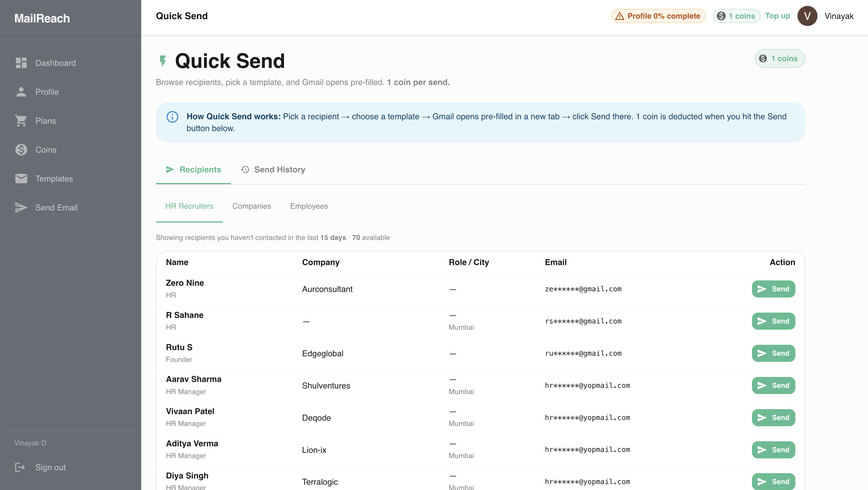Screen dimensions: 868x490
Task: Click the Edgeglobal company cell
Action: (x=322, y=354)
